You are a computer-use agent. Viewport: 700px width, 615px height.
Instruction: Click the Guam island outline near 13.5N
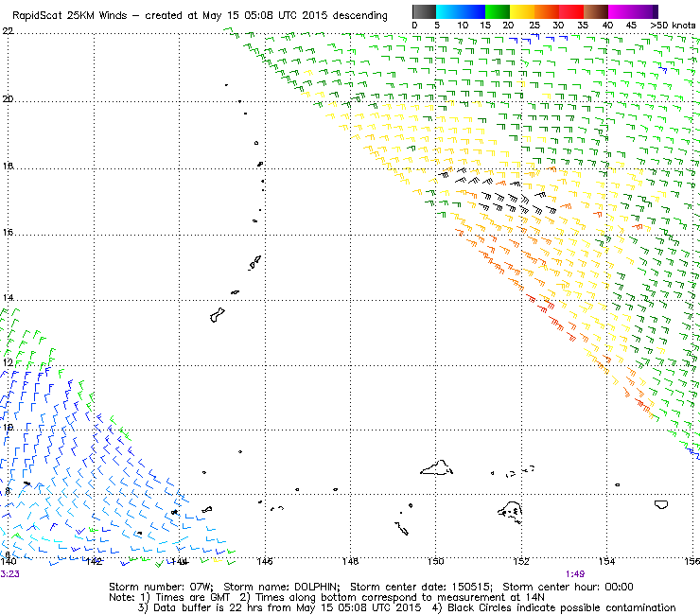[217, 315]
